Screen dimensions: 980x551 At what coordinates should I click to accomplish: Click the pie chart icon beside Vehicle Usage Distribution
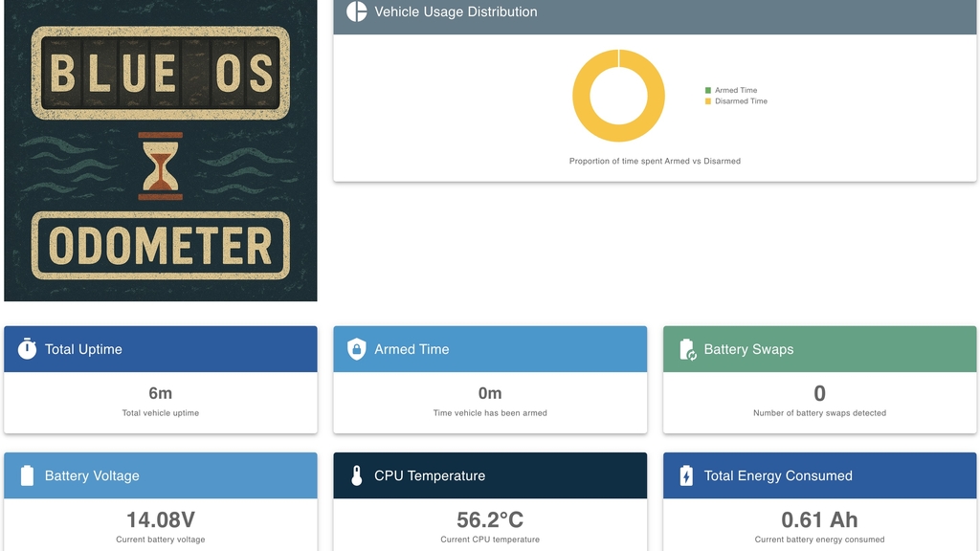point(356,11)
